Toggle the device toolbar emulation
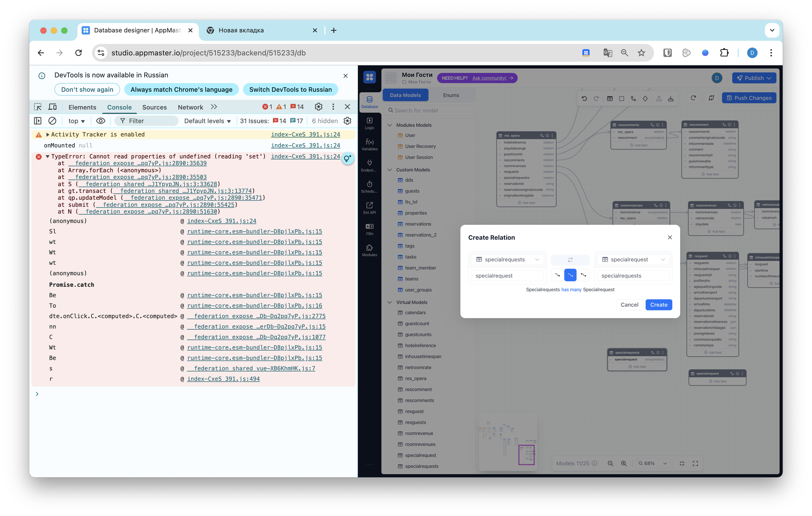This screenshot has height=516, width=812. point(52,107)
